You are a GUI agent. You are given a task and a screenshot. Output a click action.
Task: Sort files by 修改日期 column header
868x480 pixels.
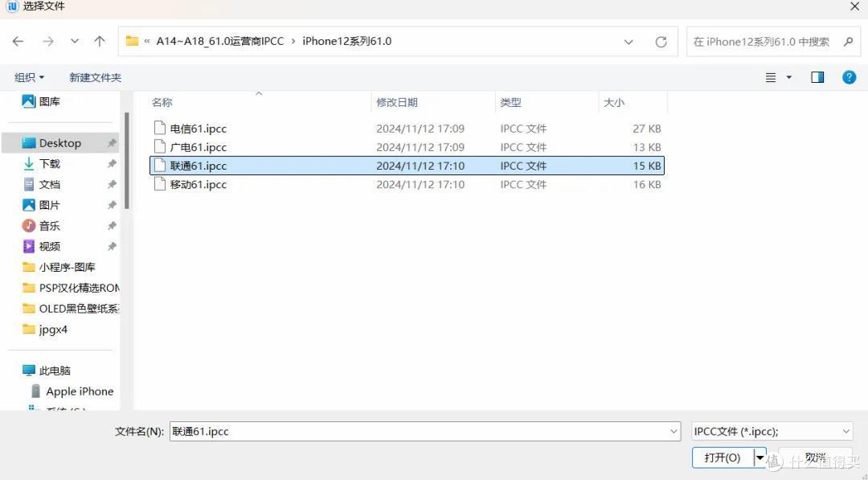(x=397, y=102)
